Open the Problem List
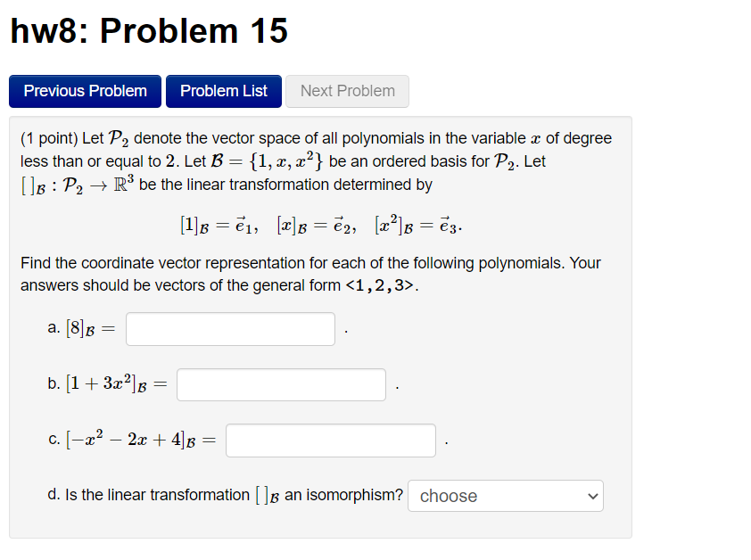The height and width of the screenshot is (560, 751). point(223,91)
